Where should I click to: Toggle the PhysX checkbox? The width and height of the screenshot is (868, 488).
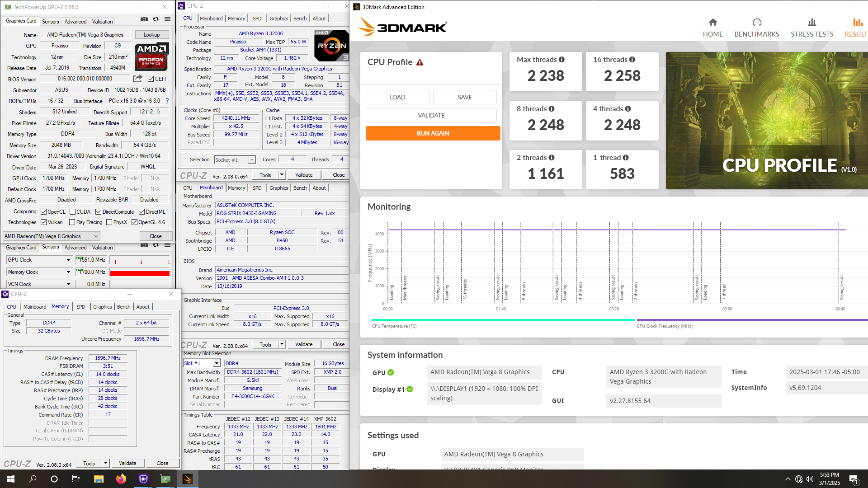tap(109, 222)
